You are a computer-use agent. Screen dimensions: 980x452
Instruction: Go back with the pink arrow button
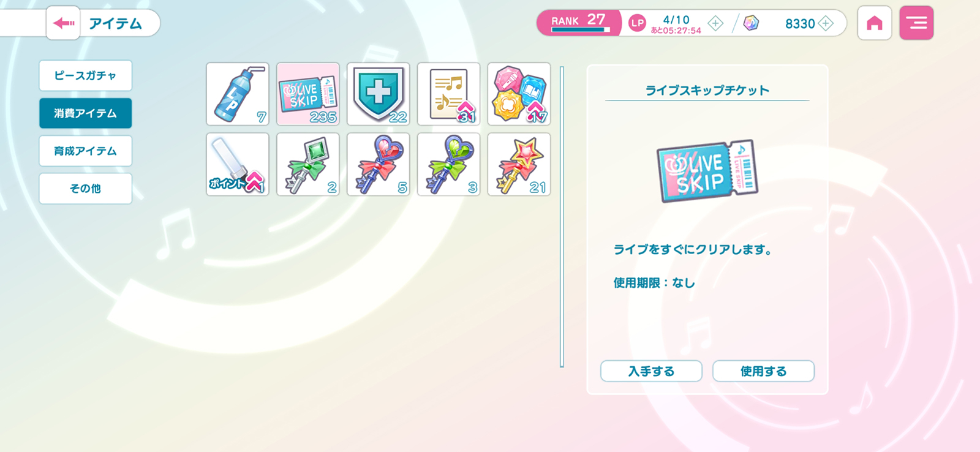pos(63,23)
